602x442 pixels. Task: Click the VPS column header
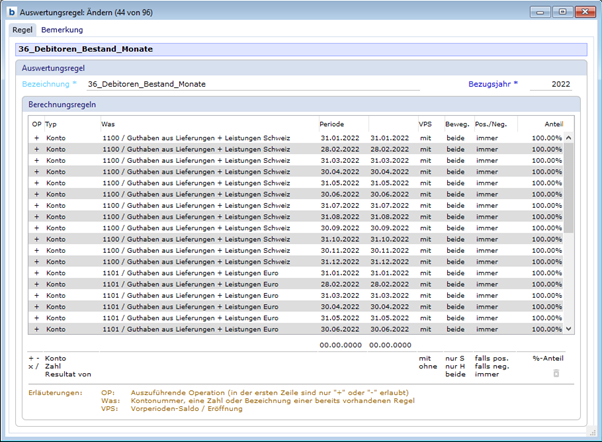426,123
